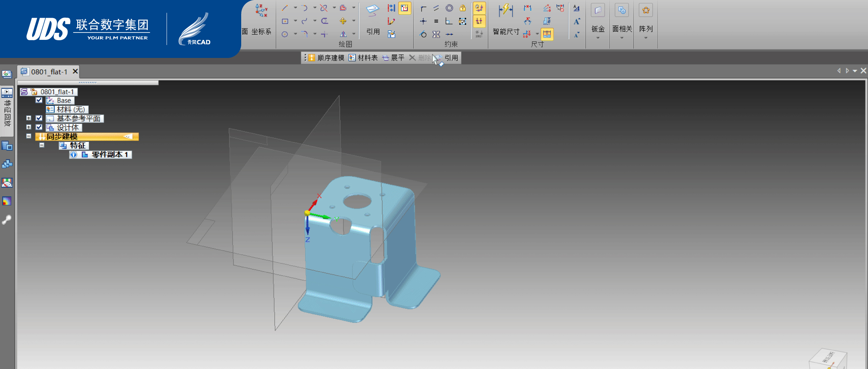Screen dimensions: 868x369
Task: Click the view orientation cube
Action: pyautogui.click(x=828, y=359)
